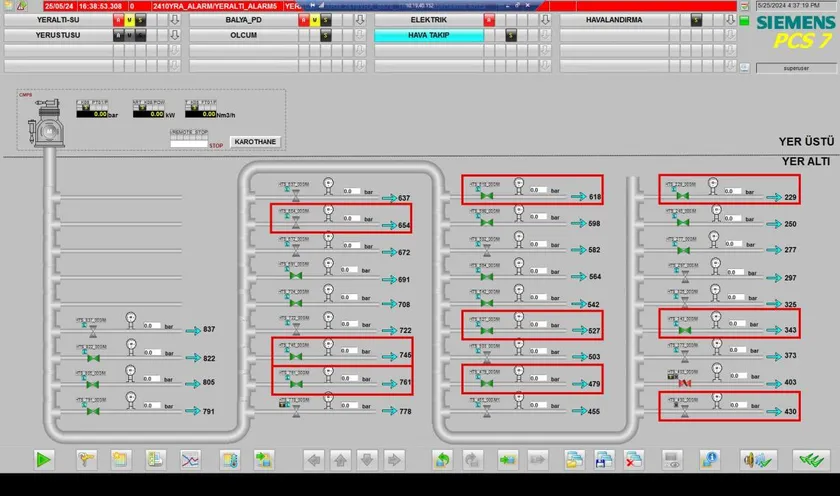Image resolution: width=840 pixels, height=496 pixels.
Task: Toggle the S status indicator beside OLCUM
Action: click(x=326, y=36)
